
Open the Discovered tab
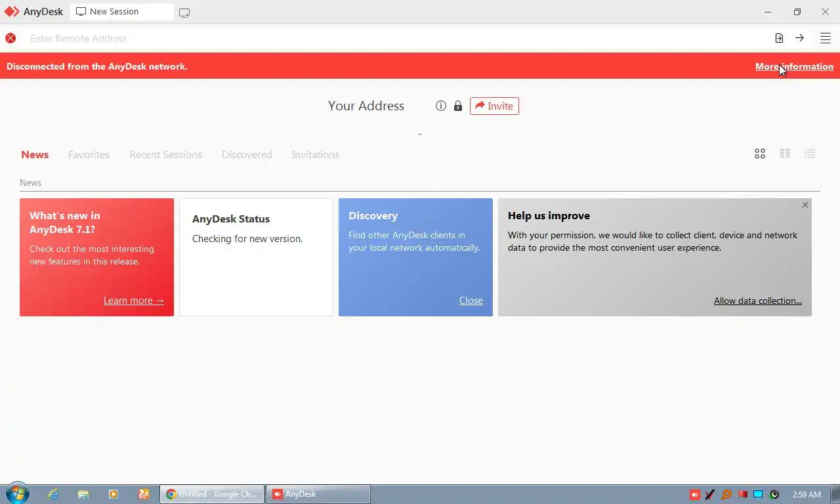coord(247,155)
